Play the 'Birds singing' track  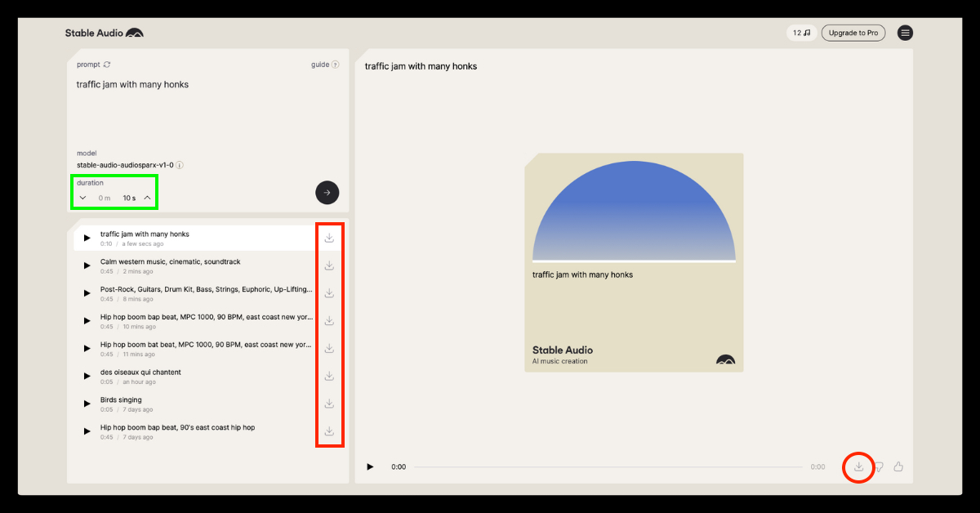pos(87,404)
